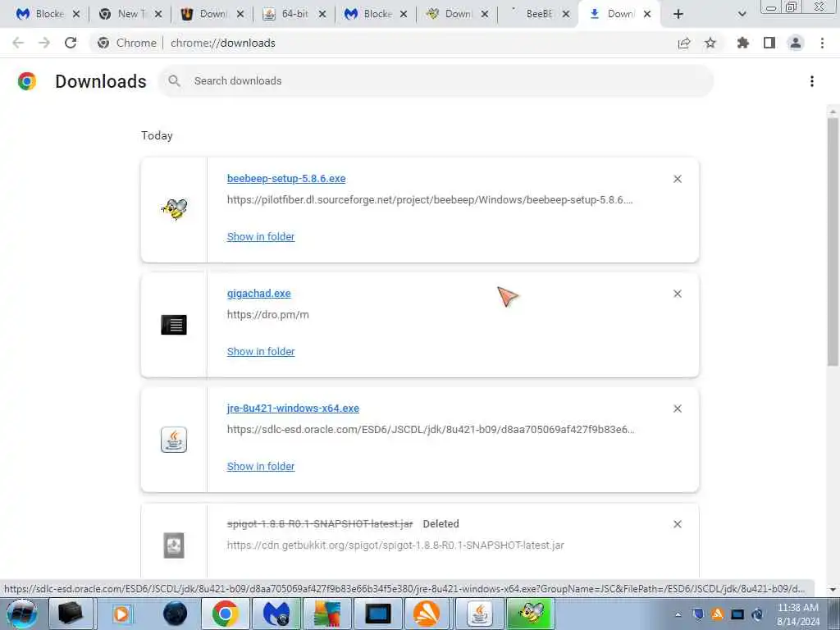The height and width of the screenshot is (630, 840).
Task: Open the orange Avast taskbar icon
Action: [x=427, y=614]
